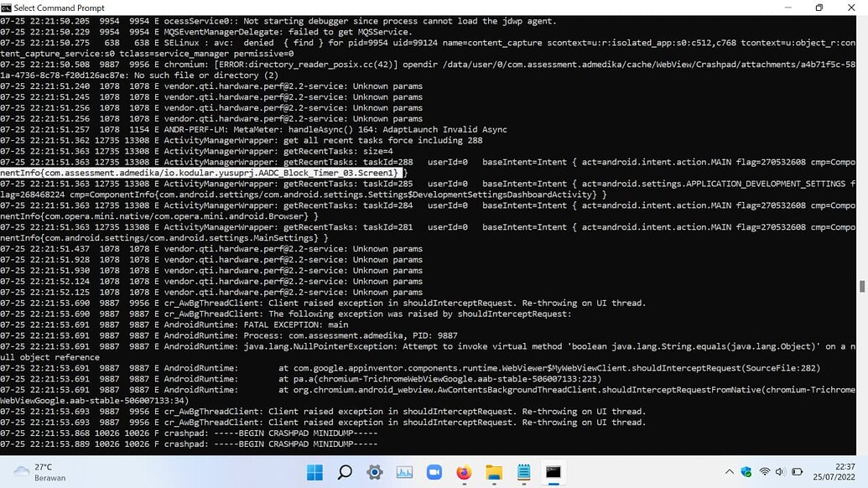The image size is (868, 488).
Task: Expand hidden system tray icons chevron
Action: click(729, 472)
